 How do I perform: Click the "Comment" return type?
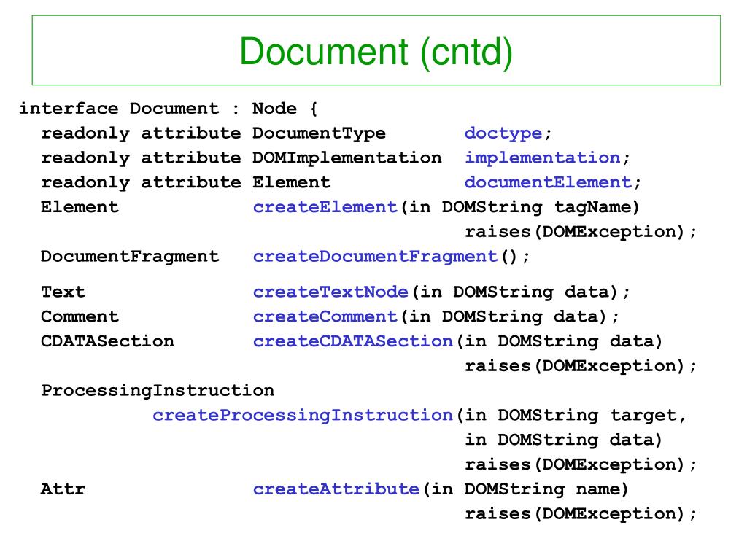click(80, 316)
